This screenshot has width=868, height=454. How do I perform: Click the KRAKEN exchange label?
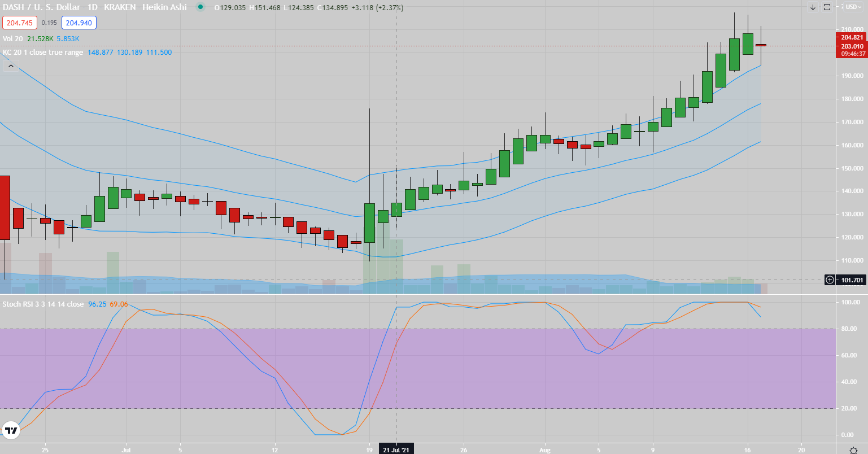pyautogui.click(x=119, y=7)
